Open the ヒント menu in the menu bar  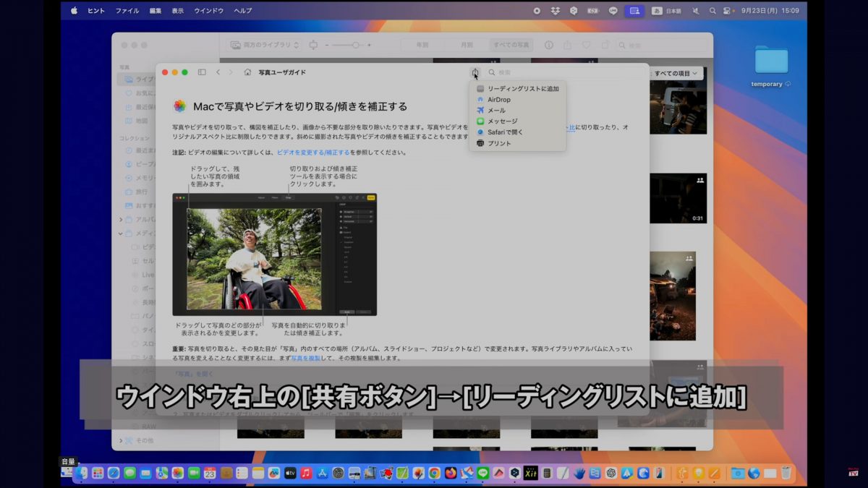pos(96,11)
